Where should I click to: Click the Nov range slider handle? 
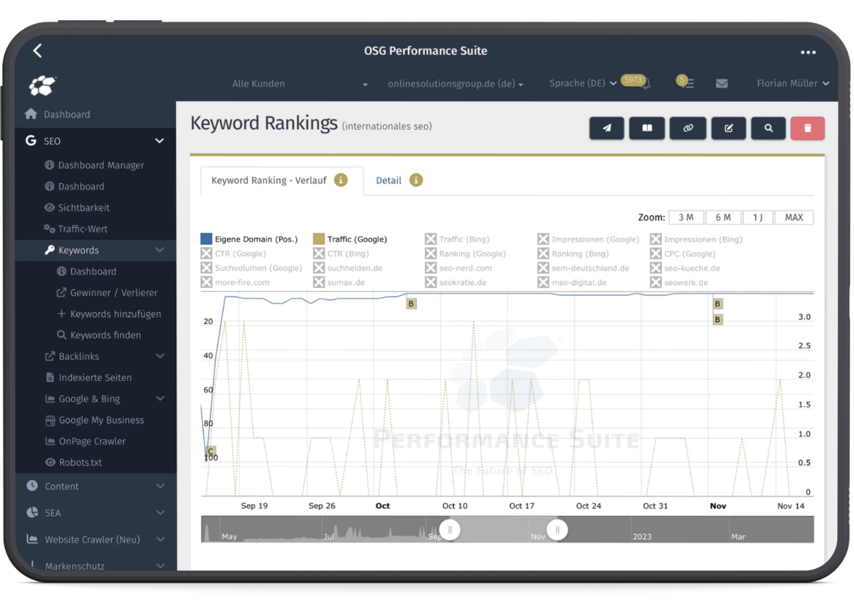tap(557, 530)
